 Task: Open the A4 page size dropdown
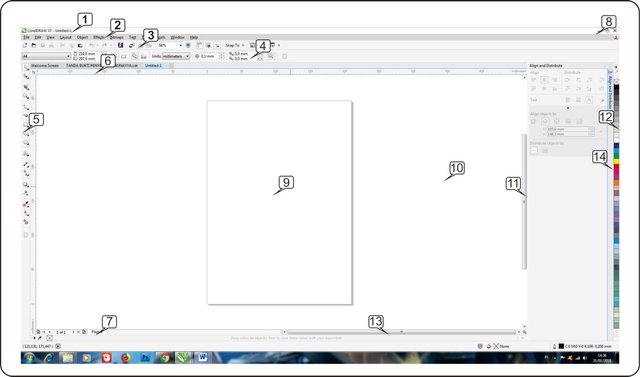tap(68, 56)
